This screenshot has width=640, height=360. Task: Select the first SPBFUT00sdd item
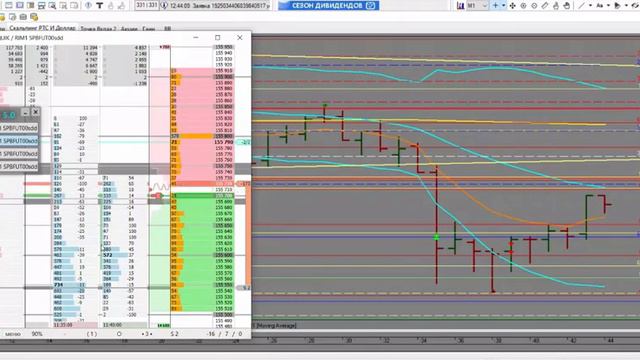19,128
